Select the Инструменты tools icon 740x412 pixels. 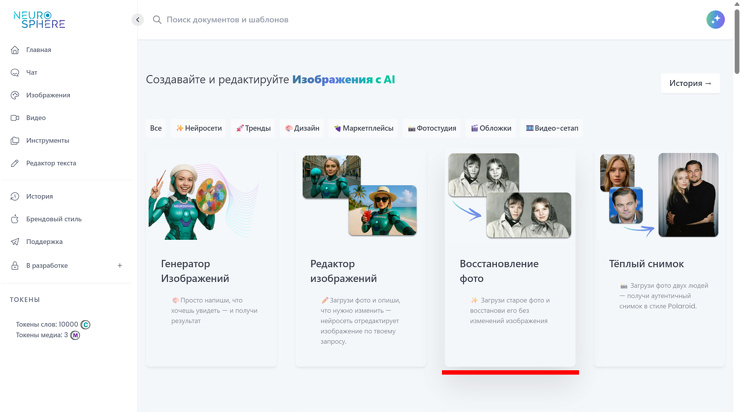(15, 141)
